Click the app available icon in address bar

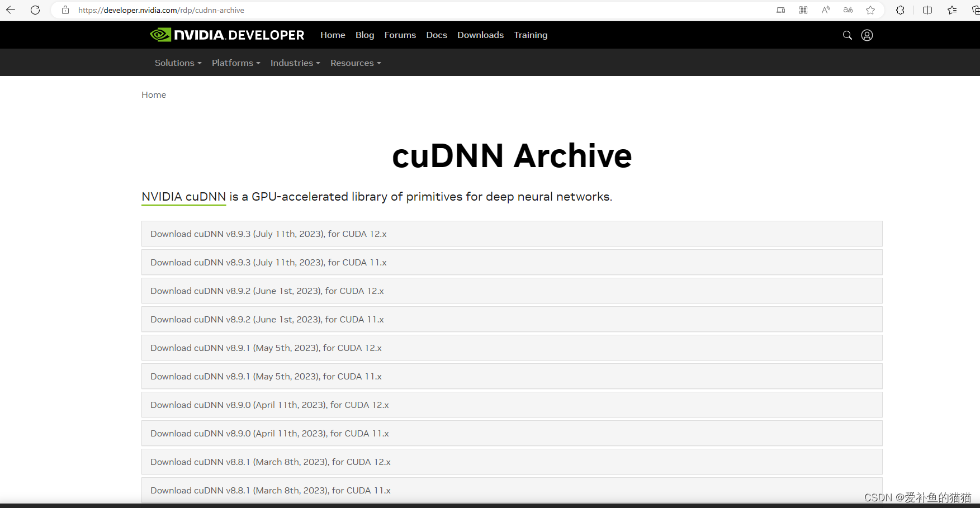tap(781, 10)
